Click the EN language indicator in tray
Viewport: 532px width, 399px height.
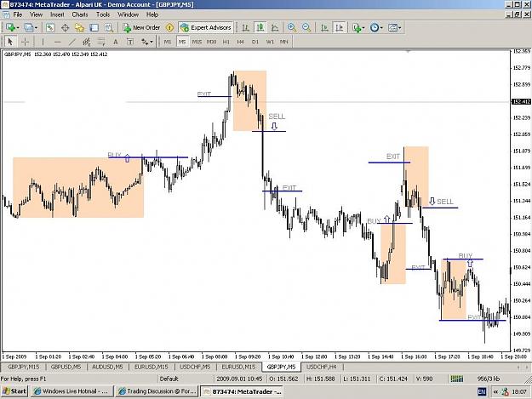(482, 392)
